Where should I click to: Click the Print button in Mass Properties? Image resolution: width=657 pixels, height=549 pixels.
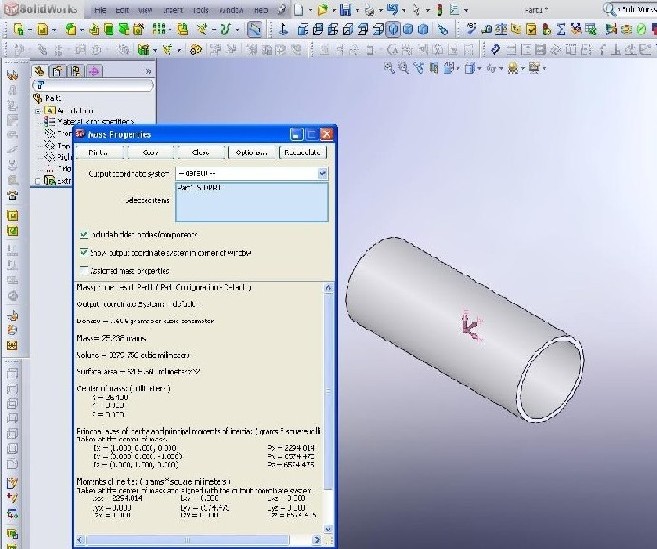point(98,152)
